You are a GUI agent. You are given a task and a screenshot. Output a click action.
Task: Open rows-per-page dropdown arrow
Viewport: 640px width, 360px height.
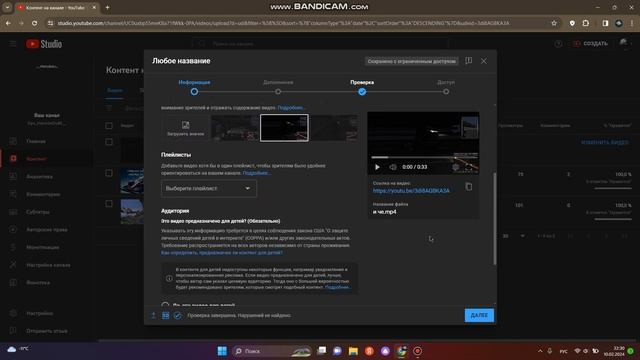[522, 236]
